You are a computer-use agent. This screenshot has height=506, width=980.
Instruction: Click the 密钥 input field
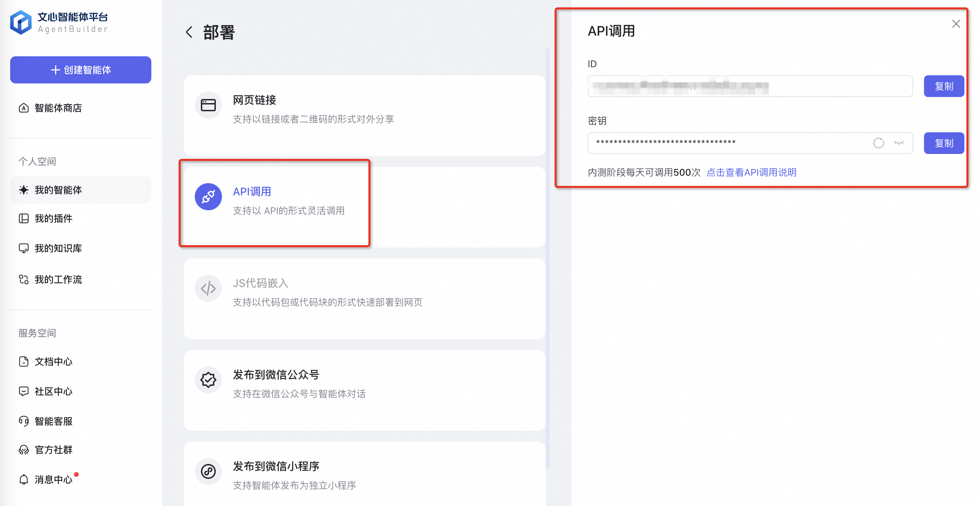[723, 143]
